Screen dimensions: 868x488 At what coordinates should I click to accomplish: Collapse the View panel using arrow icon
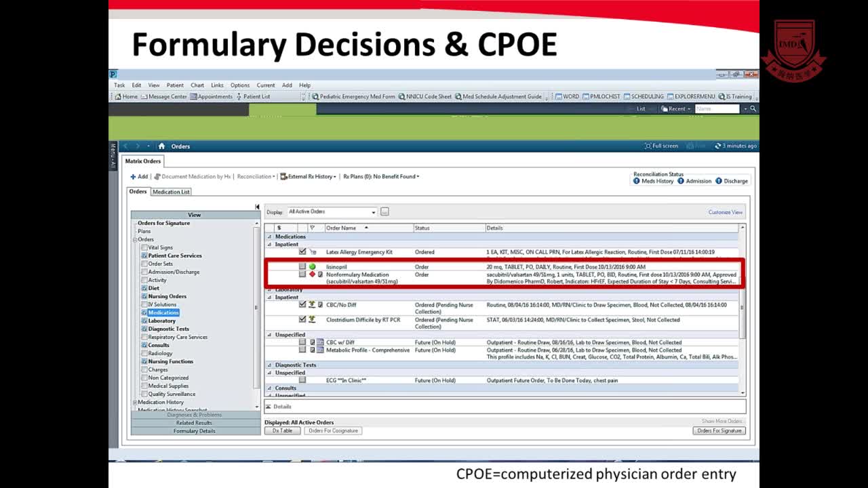(x=257, y=207)
